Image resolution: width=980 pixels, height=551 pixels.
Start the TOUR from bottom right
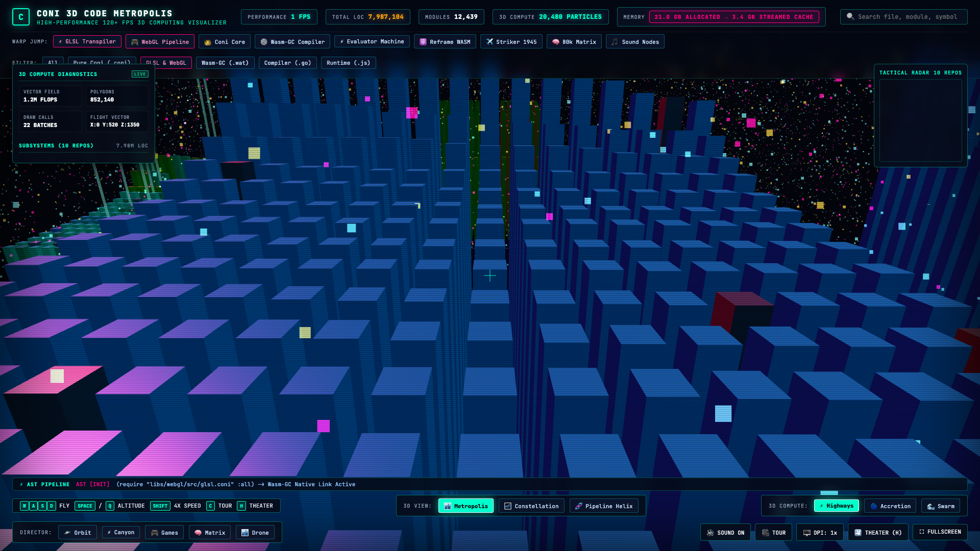tap(773, 533)
